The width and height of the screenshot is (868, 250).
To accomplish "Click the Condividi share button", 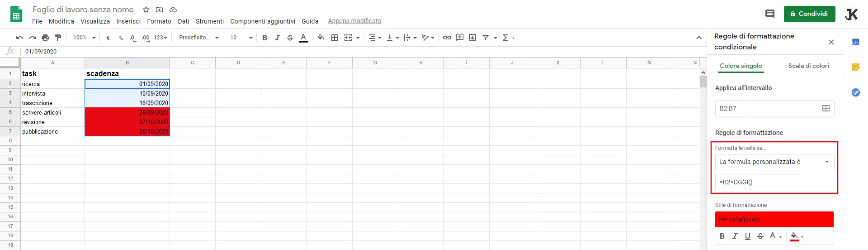I will tap(809, 14).
